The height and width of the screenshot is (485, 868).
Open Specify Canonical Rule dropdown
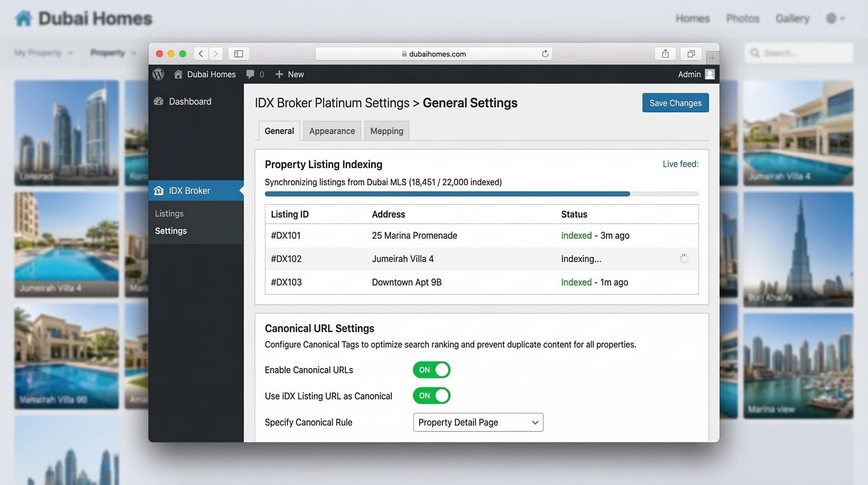[478, 422]
